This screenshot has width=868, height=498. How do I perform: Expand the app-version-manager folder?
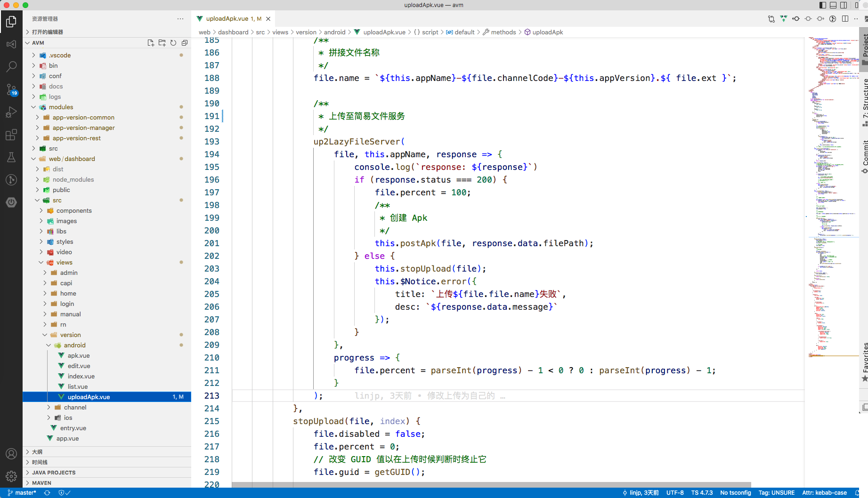[83, 128]
